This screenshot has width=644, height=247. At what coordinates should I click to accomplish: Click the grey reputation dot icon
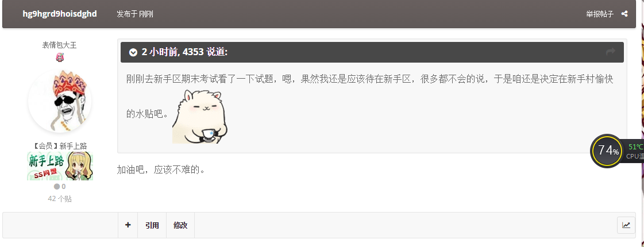click(x=57, y=187)
